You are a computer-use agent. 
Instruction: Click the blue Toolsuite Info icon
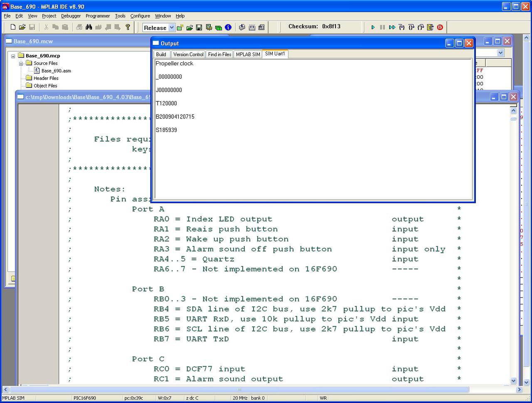[228, 27]
